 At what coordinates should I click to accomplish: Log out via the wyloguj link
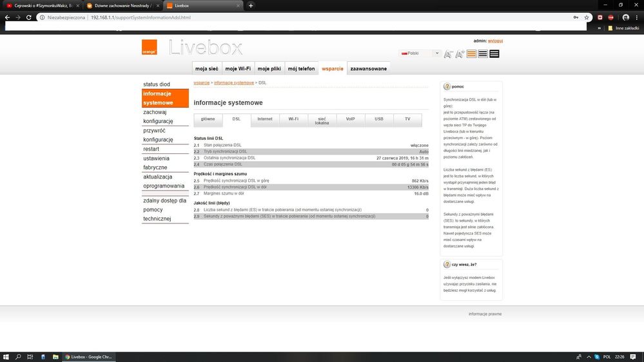point(495,41)
